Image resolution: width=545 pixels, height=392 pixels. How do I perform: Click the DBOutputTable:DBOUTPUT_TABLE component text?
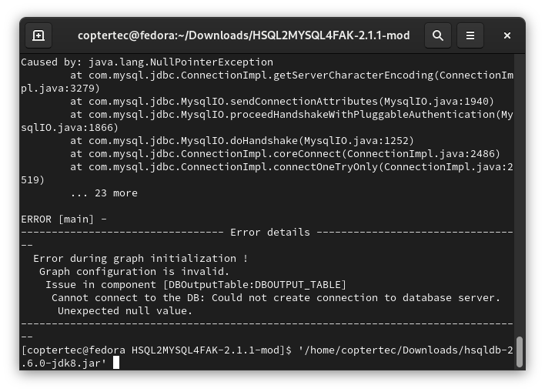(x=255, y=285)
